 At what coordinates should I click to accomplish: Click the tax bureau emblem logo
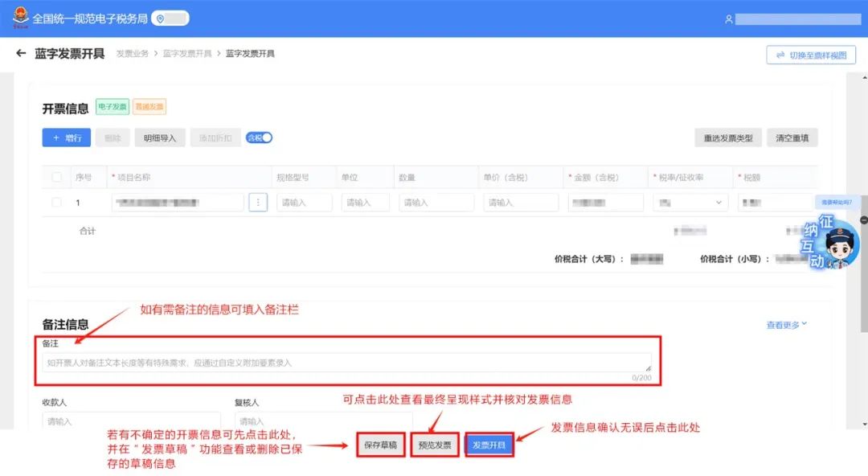[x=19, y=18]
